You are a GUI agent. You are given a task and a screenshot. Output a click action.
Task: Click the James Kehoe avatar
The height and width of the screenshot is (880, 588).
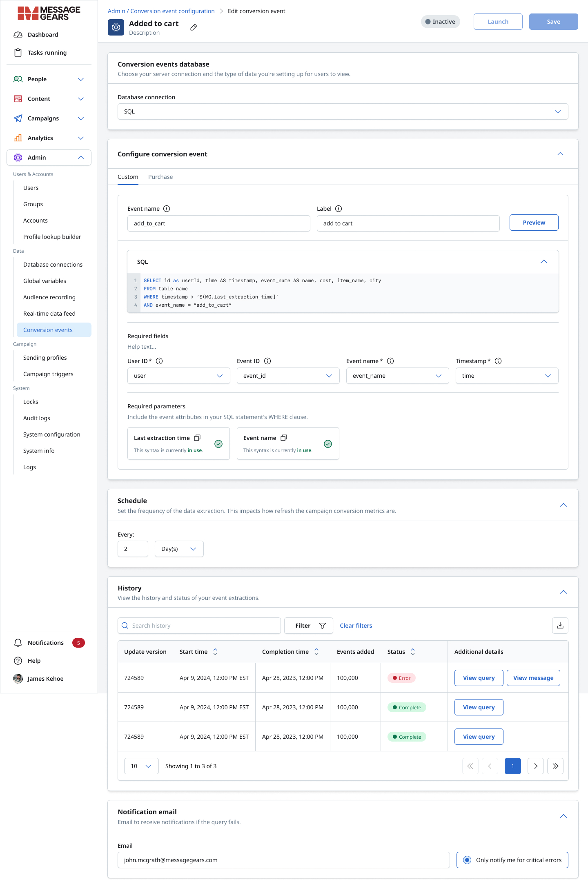click(18, 679)
